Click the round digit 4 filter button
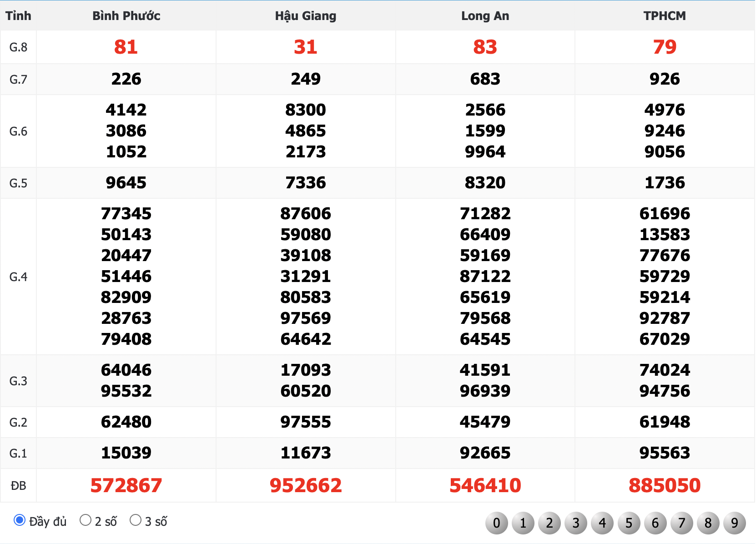This screenshot has width=756, height=544. 602,523
